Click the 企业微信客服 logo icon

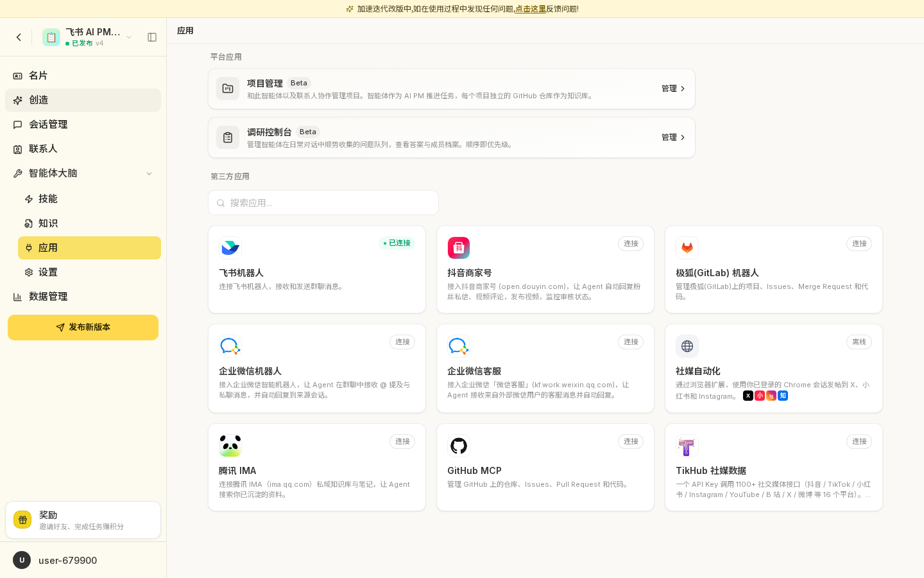pyautogui.click(x=459, y=346)
